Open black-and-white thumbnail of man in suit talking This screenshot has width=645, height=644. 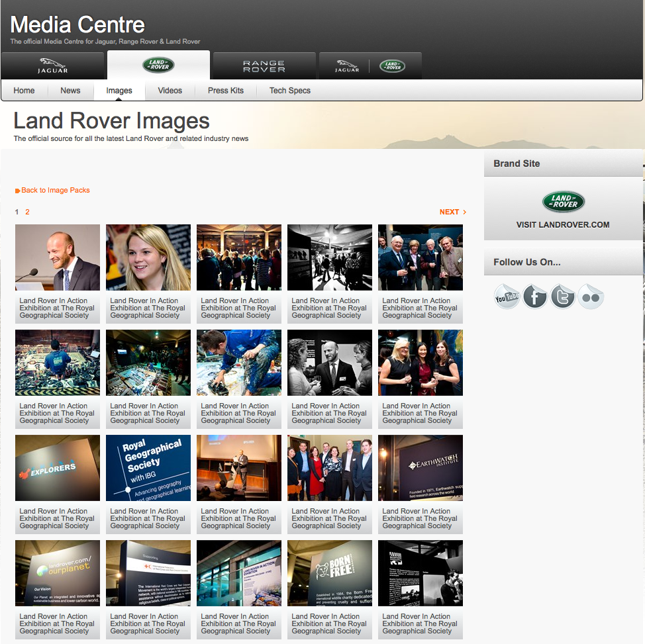(x=330, y=363)
